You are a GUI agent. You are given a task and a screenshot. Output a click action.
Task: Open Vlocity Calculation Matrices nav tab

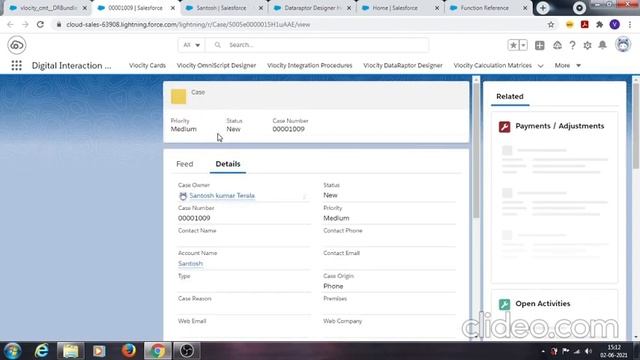(x=493, y=65)
